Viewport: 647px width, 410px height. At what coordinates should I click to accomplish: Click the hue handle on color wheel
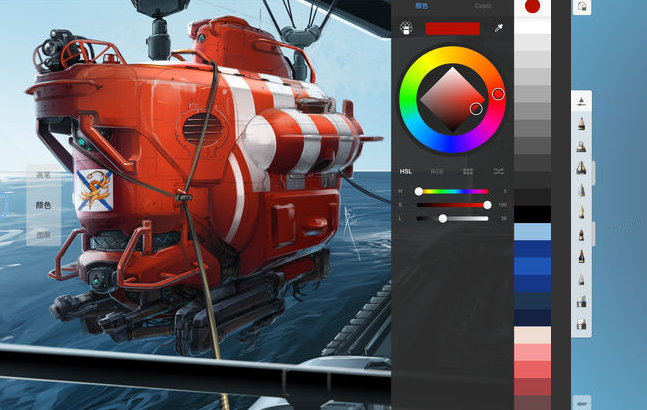pos(498,94)
